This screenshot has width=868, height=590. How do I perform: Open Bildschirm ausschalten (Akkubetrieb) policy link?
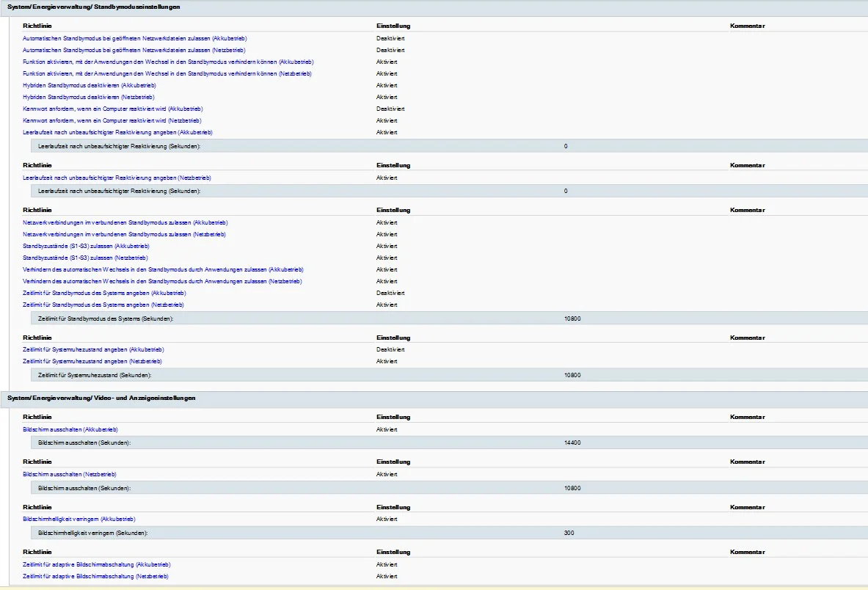click(70, 429)
